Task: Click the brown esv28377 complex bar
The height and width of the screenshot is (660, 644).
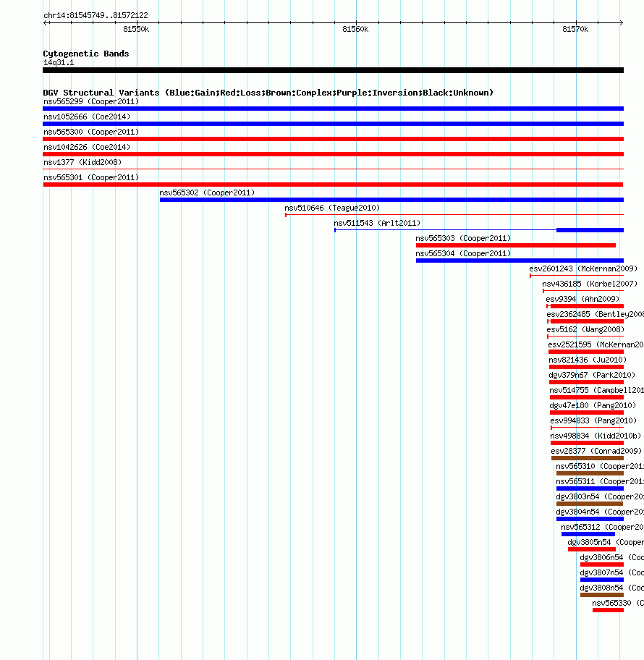Action: (587, 458)
